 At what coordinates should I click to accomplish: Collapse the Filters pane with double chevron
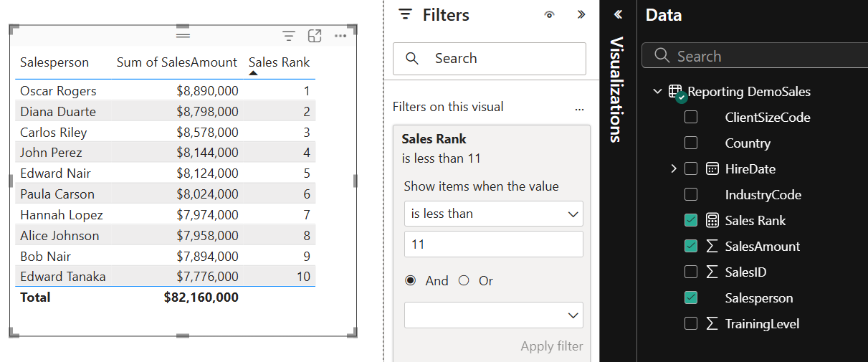581,14
